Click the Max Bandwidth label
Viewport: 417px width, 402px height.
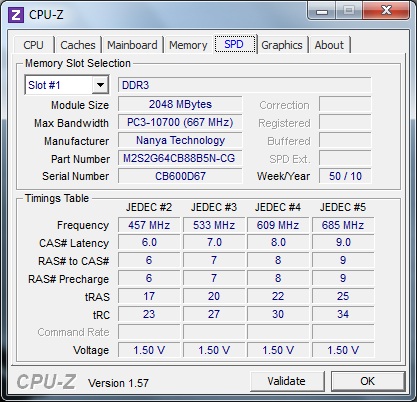(71, 123)
